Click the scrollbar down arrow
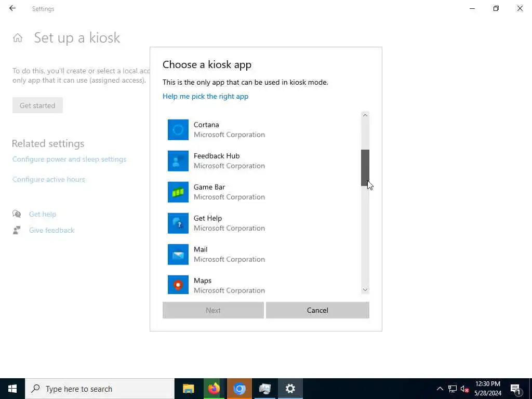The height and width of the screenshot is (399, 532). [x=365, y=289]
